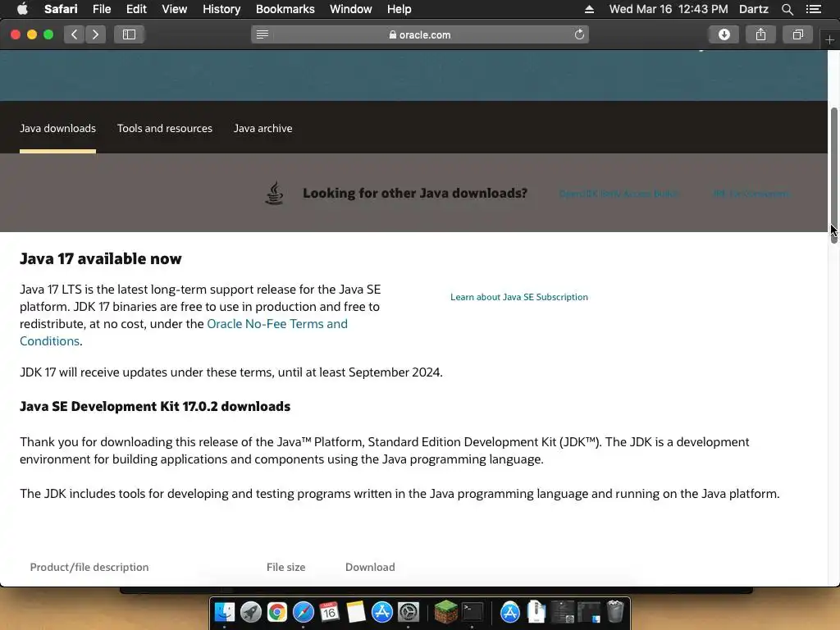Open Trash in the dock
Image resolution: width=840 pixels, height=630 pixels.
[x=615, y=612]
